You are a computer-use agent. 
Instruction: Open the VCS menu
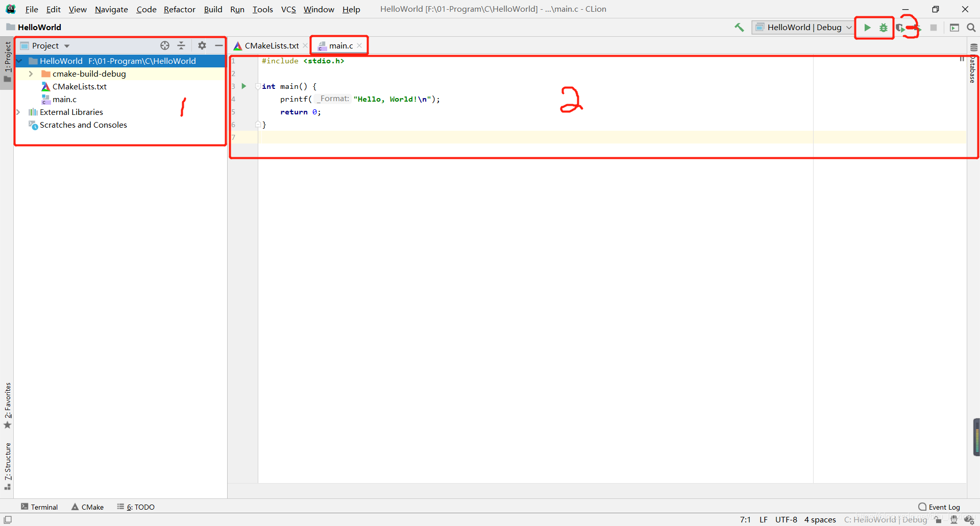click(x=288, y=9)
